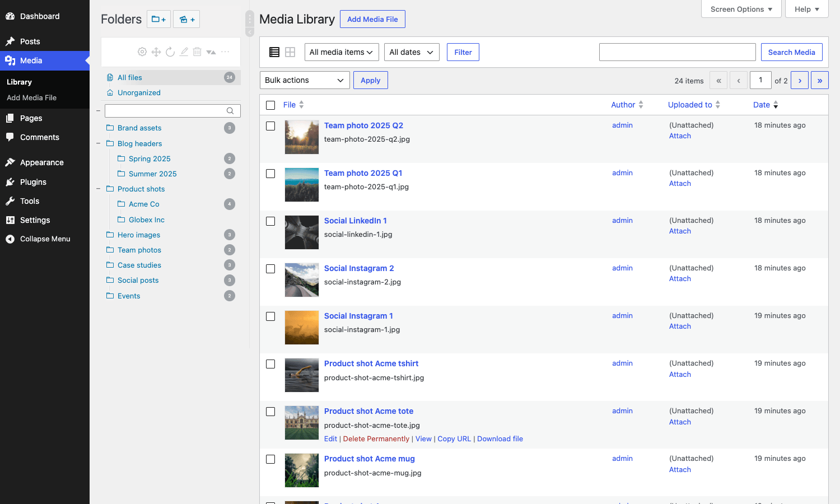
Task: Click the move folders cross-arrow icon
Action: (156, 52)
